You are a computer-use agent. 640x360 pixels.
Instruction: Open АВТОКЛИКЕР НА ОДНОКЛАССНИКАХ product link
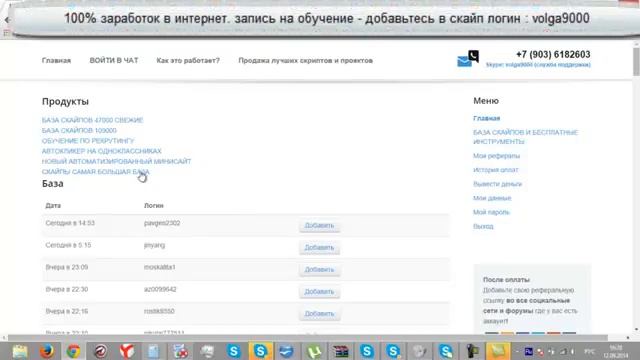click(101, 151)
